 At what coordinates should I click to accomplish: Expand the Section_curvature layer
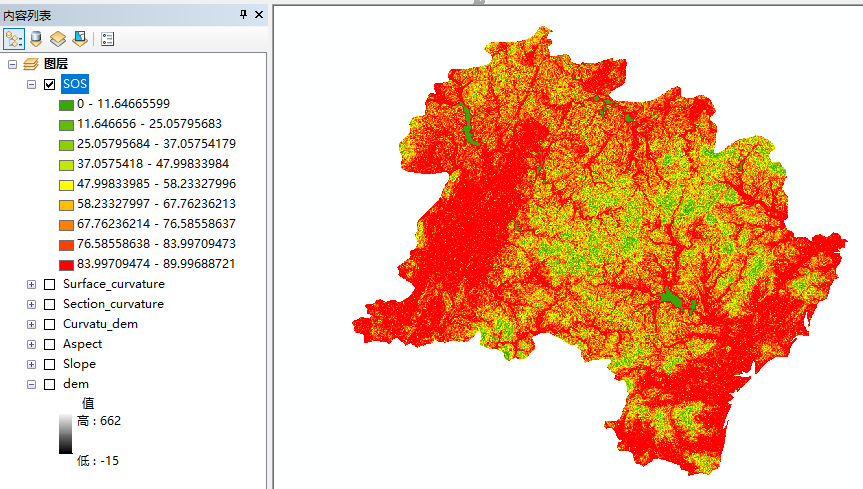[31, 305]
